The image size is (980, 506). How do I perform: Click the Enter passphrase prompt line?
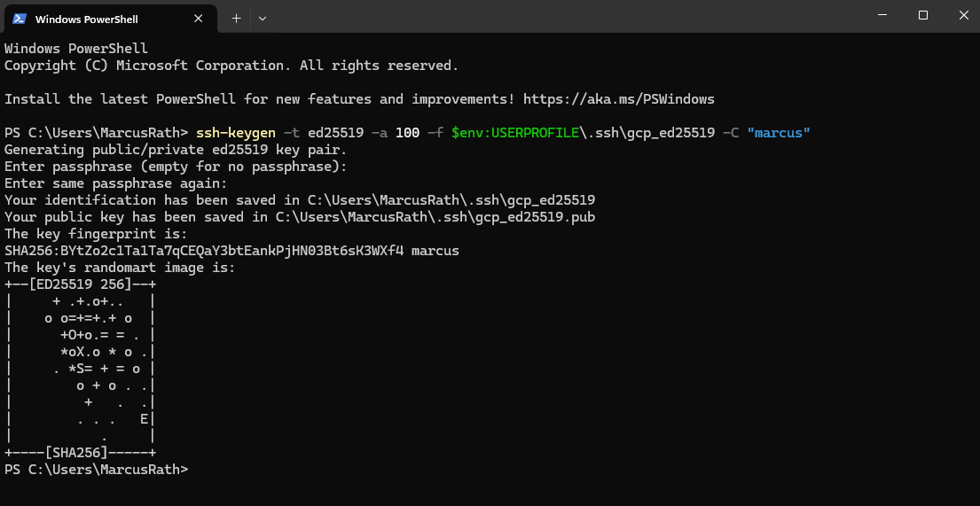point(176,167)
